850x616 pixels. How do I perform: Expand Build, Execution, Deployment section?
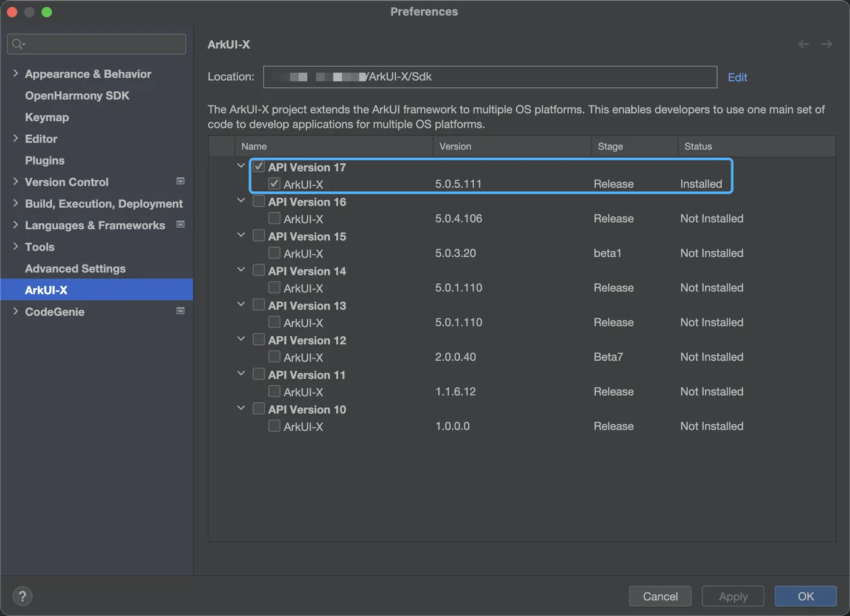[15, 203]
